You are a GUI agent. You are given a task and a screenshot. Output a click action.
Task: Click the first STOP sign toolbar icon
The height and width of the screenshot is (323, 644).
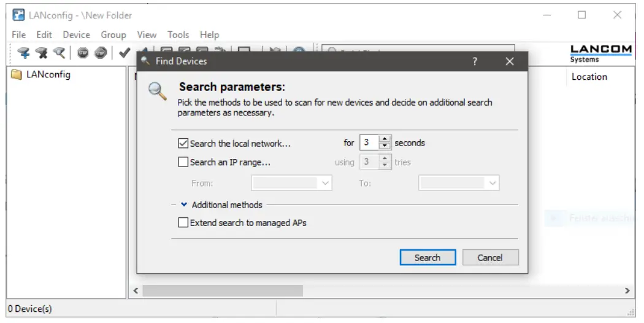(83, 53)
